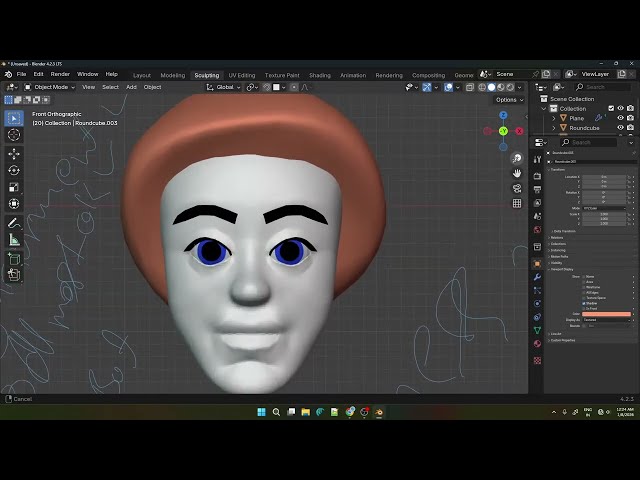Switch to the Modeling workspace tab
640x480 pixels.
[173, 75]
